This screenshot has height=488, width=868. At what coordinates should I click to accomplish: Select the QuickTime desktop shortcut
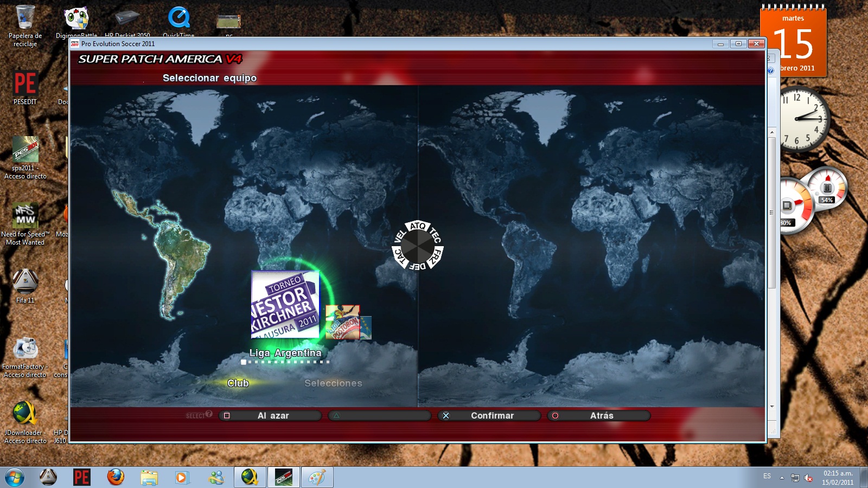pyautogui.click(x=178, y=23)
